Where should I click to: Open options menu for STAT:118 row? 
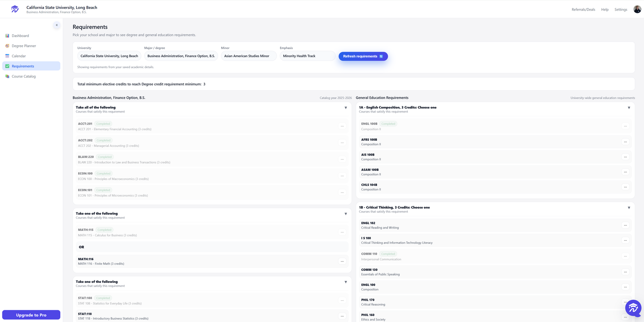click(342, 316)
